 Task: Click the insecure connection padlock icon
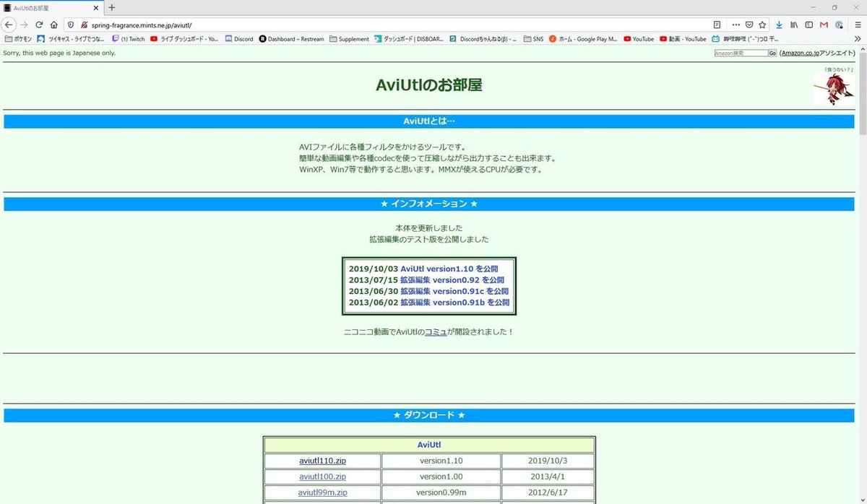coord(84,25)
